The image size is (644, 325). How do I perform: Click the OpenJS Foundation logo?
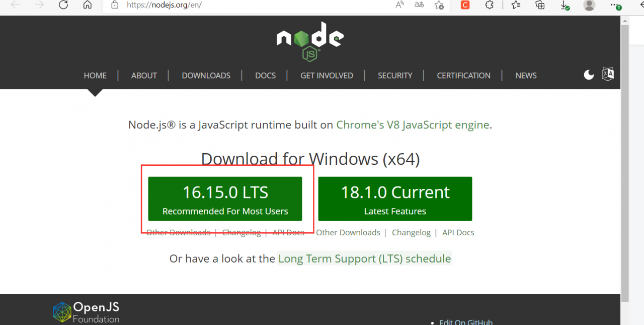tap(86, 312)
